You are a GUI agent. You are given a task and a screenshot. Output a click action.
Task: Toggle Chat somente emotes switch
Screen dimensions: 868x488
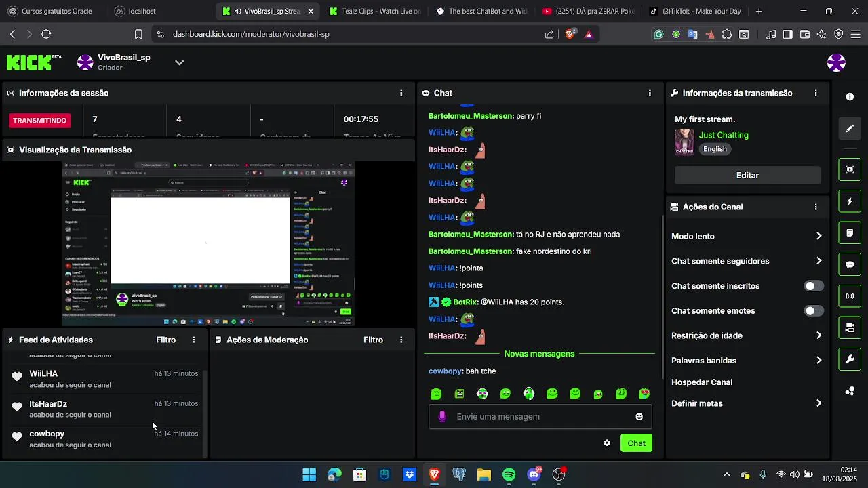point(814,311)
